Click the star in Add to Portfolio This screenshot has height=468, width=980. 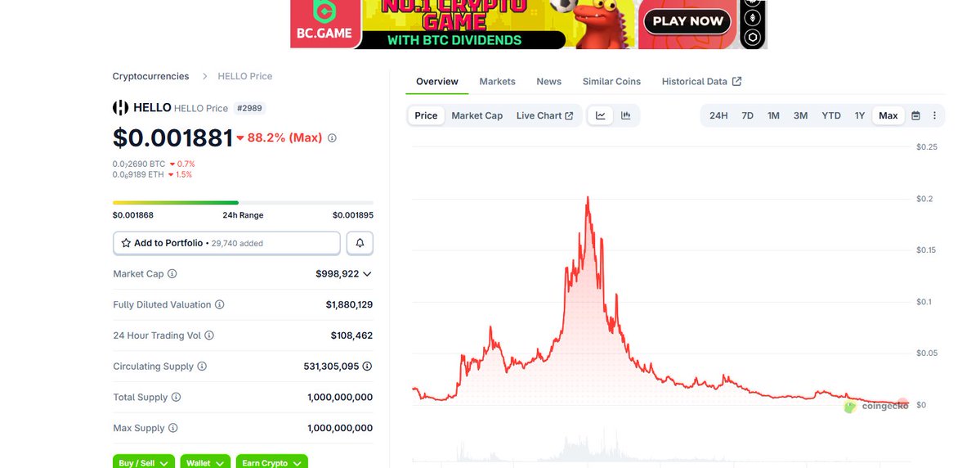[126, 243]
